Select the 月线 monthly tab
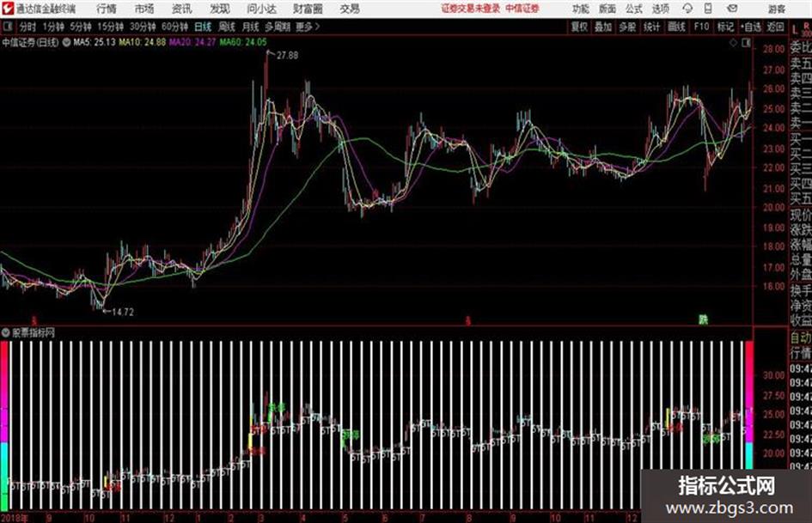Image resolution: width=812 pixels, height=523 pixels. 251,27
